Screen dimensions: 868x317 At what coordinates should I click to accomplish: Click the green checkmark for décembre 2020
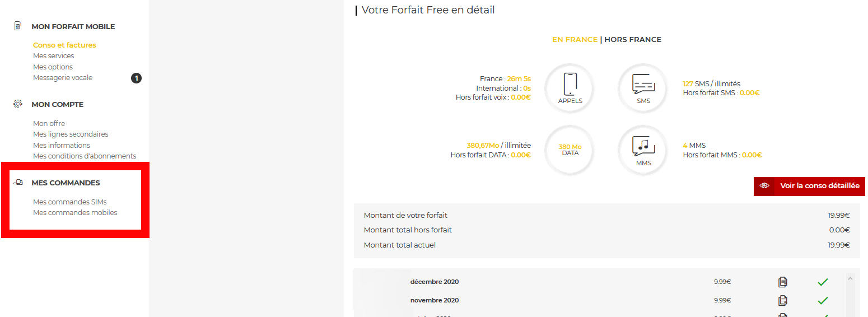click(x=823, y=282)
